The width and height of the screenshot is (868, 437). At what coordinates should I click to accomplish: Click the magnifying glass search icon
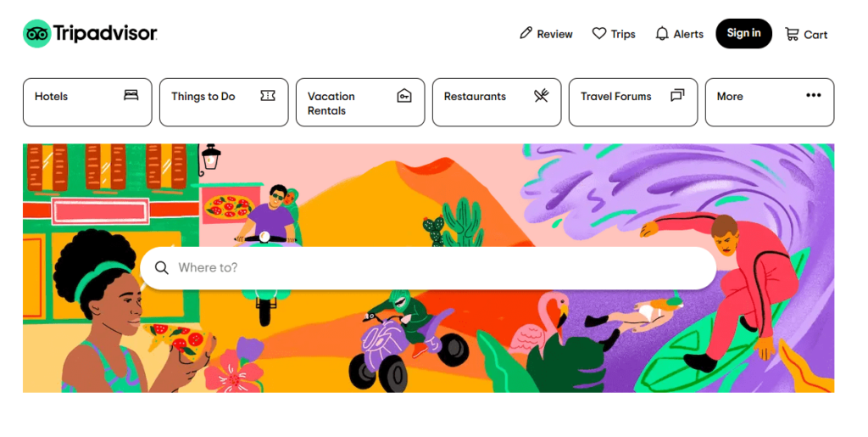pos(162,268)
